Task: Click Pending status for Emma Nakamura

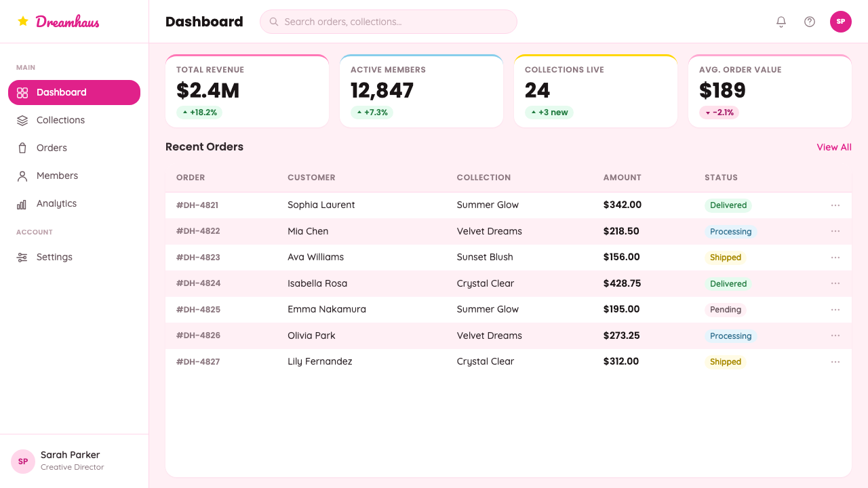Action: coord(726,310)
